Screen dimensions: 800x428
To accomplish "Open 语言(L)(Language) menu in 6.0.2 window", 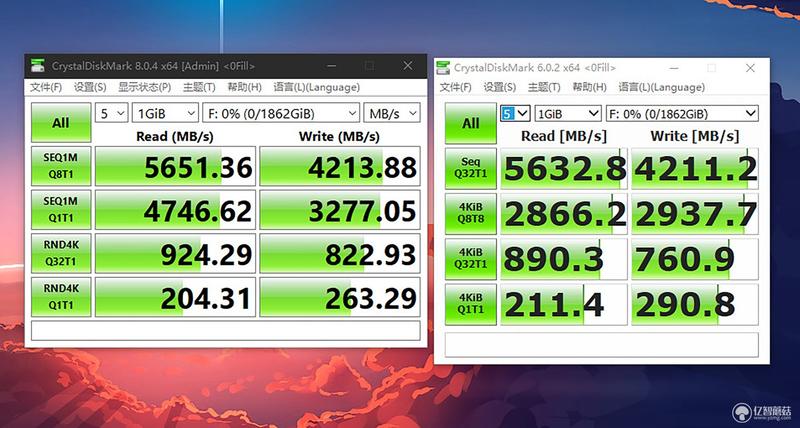I will pyautogui.click(x=661, y=87).
